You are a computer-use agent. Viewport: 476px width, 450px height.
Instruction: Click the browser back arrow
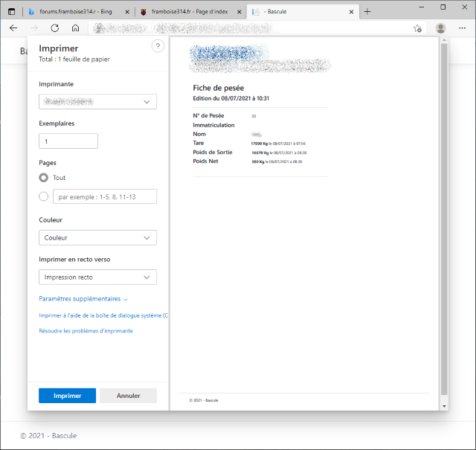(13, 28)
